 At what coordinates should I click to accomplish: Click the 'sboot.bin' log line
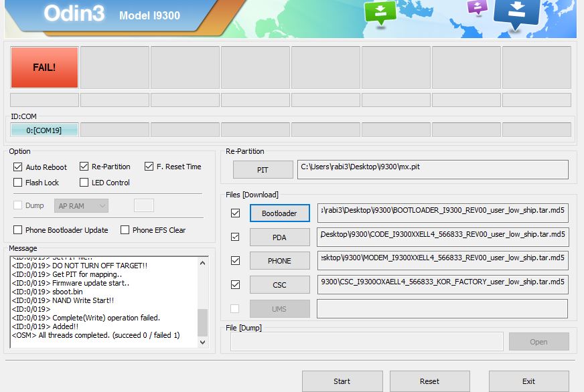point(48,292)
